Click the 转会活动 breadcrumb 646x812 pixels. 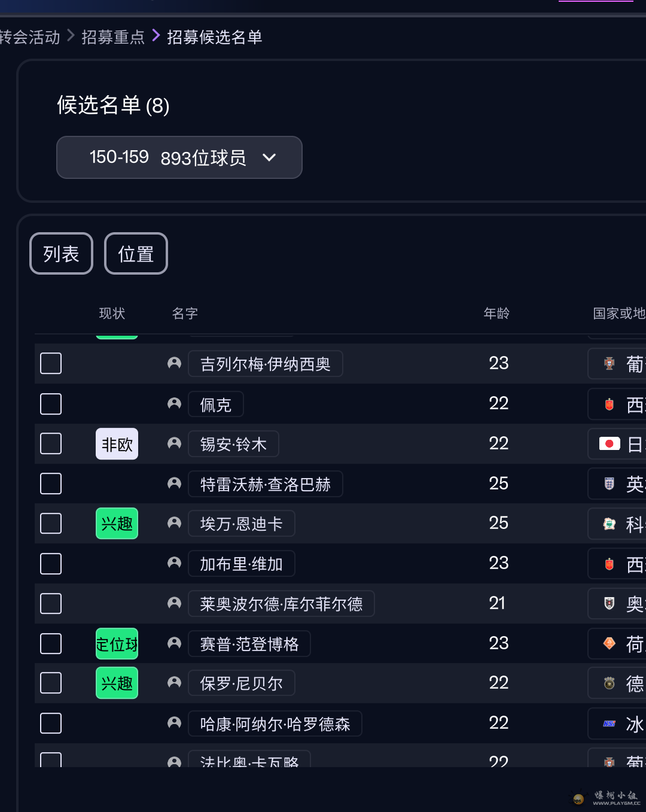tap(30, 37)
